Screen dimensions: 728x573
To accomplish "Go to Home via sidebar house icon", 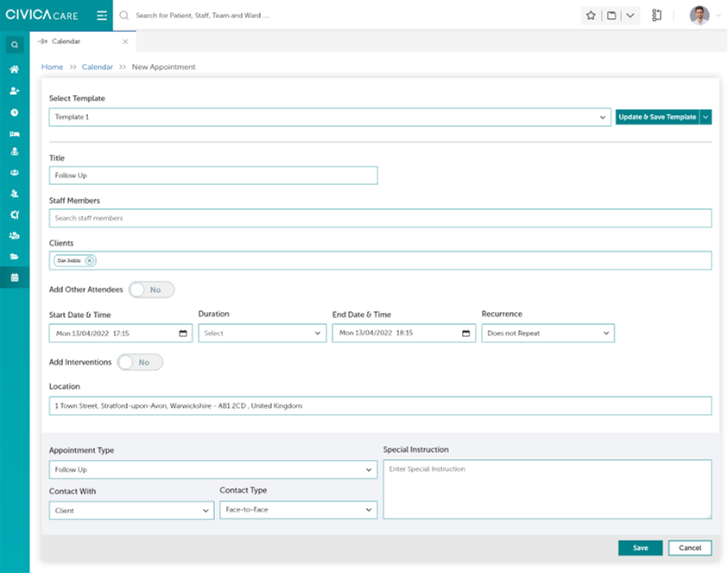I will (x=15, y=69).
